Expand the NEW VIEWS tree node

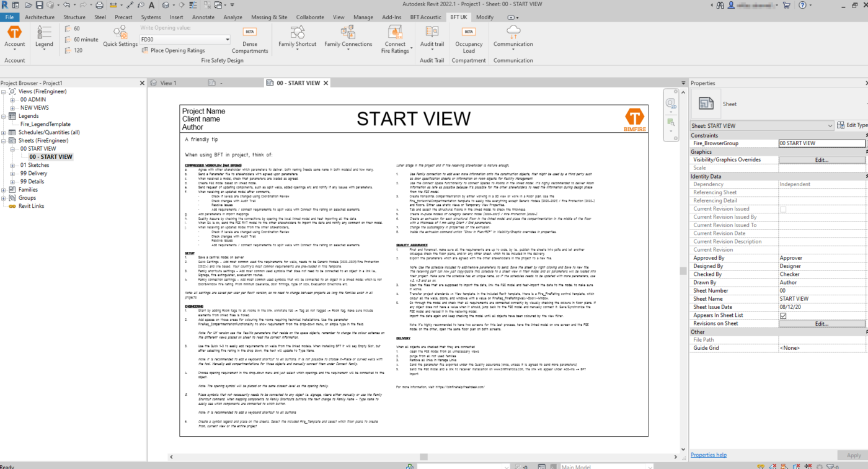(x=13, y=107)
